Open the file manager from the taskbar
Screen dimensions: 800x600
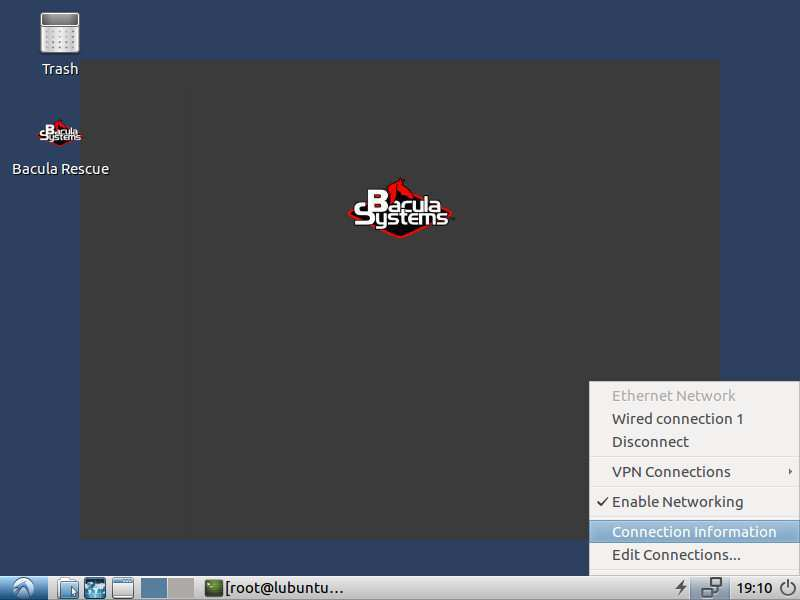coord(68,588)
